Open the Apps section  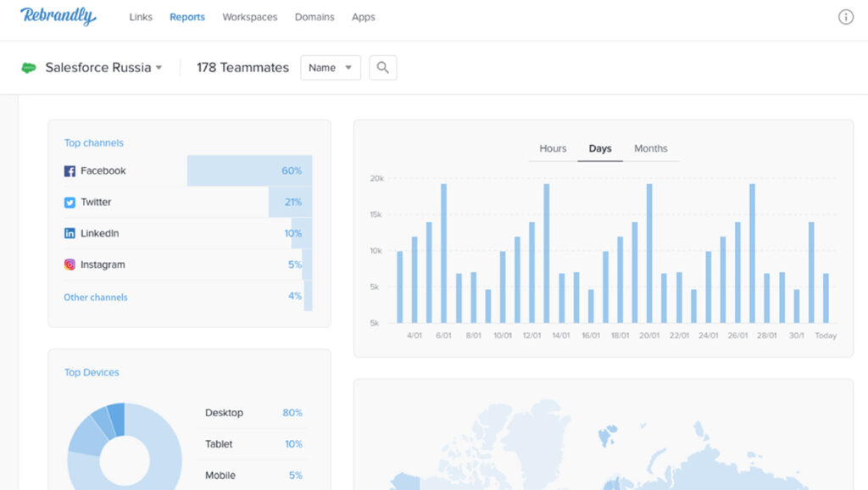363,17
